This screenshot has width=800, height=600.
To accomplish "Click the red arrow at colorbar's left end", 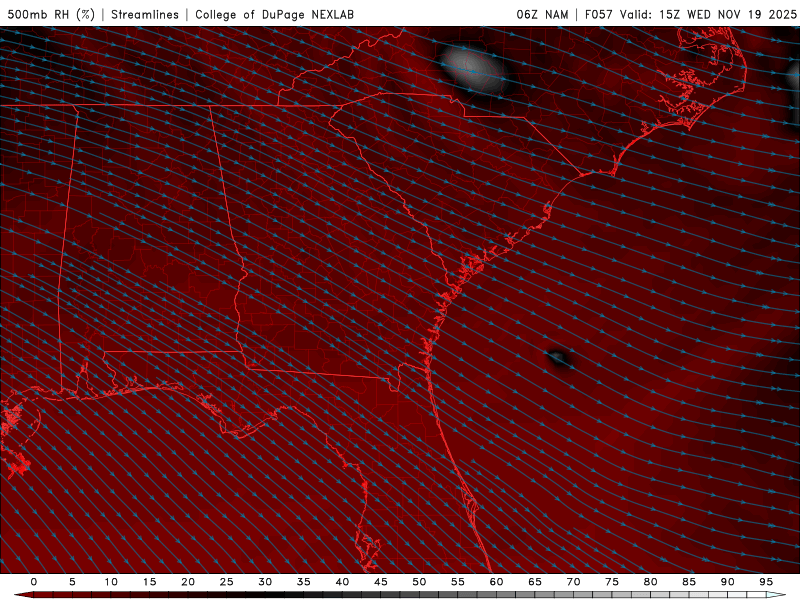I will click(23, 595).
